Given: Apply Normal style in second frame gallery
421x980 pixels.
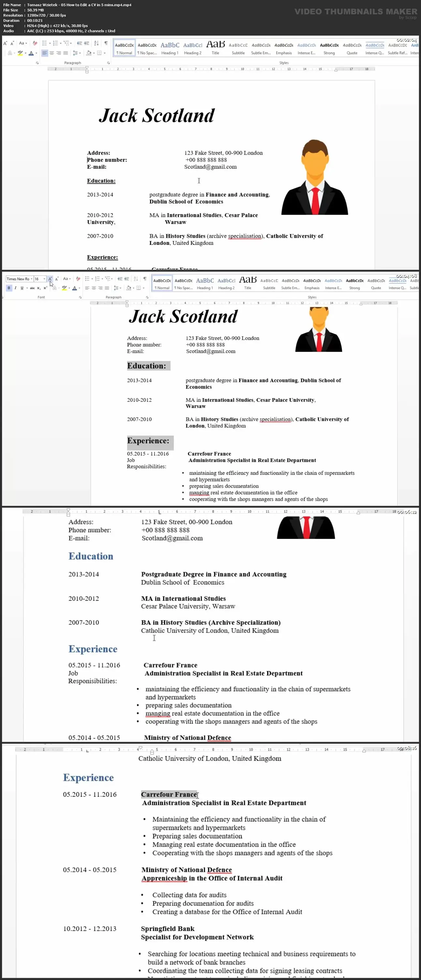Looking at the screenshot, I should tap(162, 284).
